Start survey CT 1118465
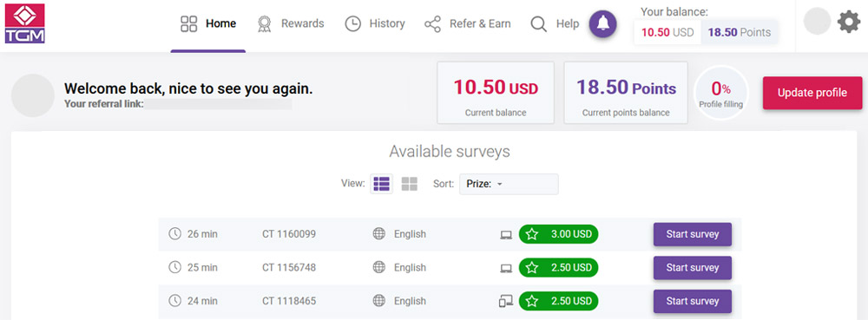 [693, 301]
